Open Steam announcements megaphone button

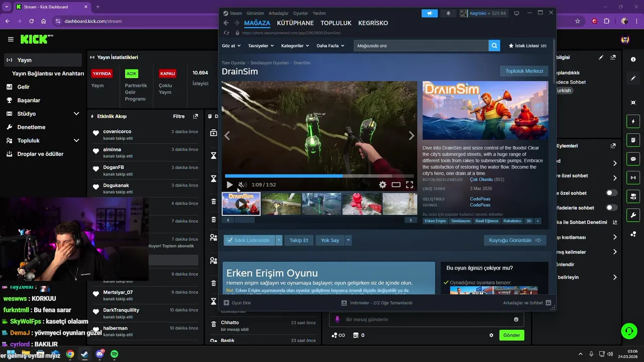pos(429,14)
